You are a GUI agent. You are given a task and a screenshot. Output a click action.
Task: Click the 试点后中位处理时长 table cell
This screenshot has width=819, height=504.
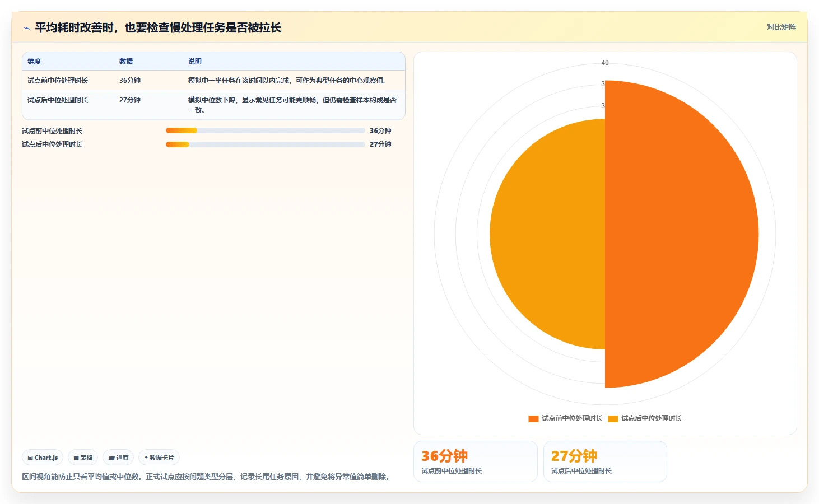tap(58, 100)
